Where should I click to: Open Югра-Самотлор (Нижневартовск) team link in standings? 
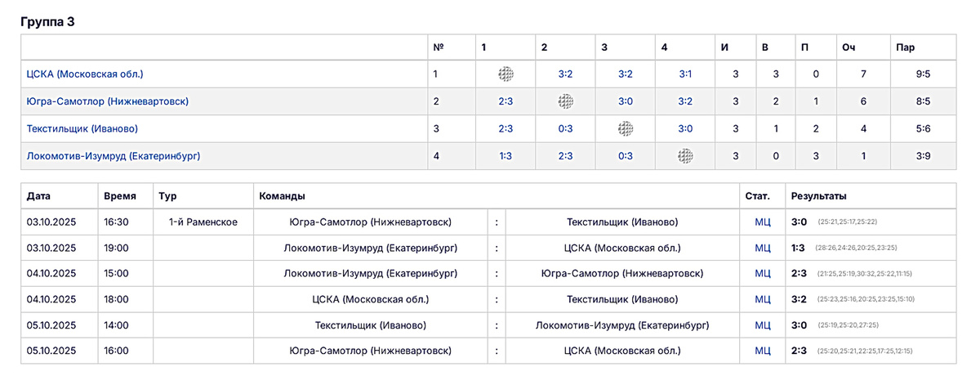107,101
